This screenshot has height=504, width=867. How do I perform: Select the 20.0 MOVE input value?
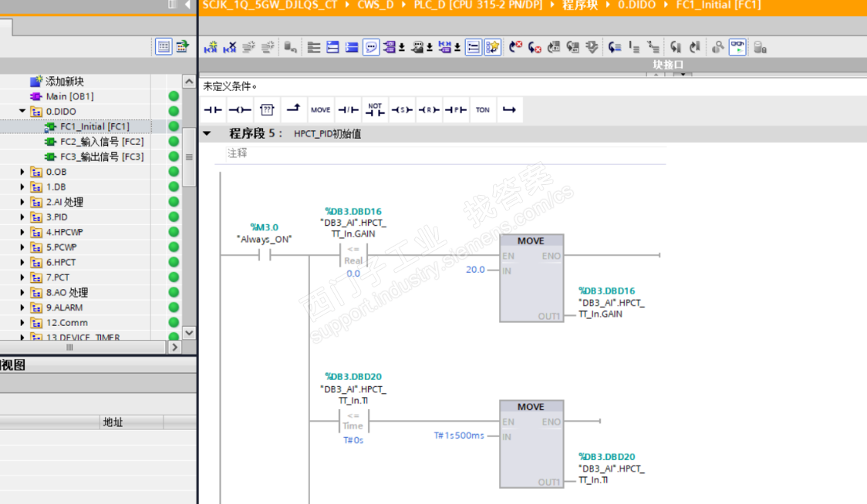[475, 270]
